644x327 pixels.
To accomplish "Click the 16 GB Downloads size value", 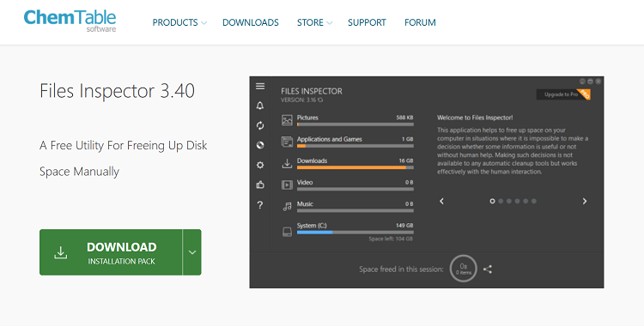I will (x=406, y=160).
